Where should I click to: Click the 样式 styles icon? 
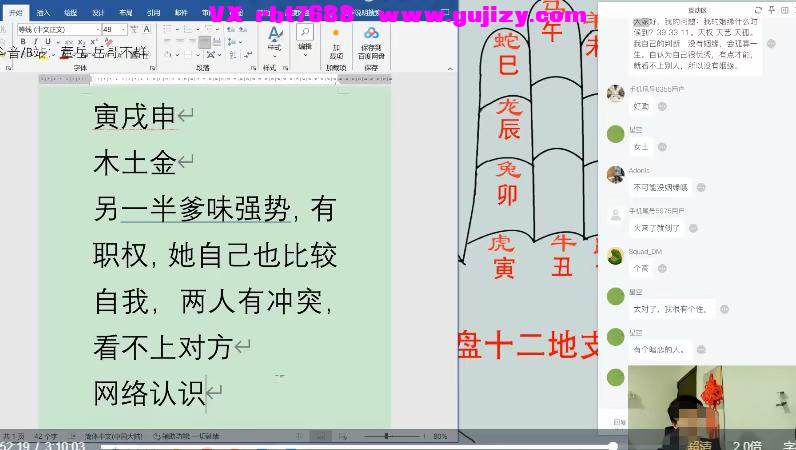pyautogui.click(x=274, y=35)
